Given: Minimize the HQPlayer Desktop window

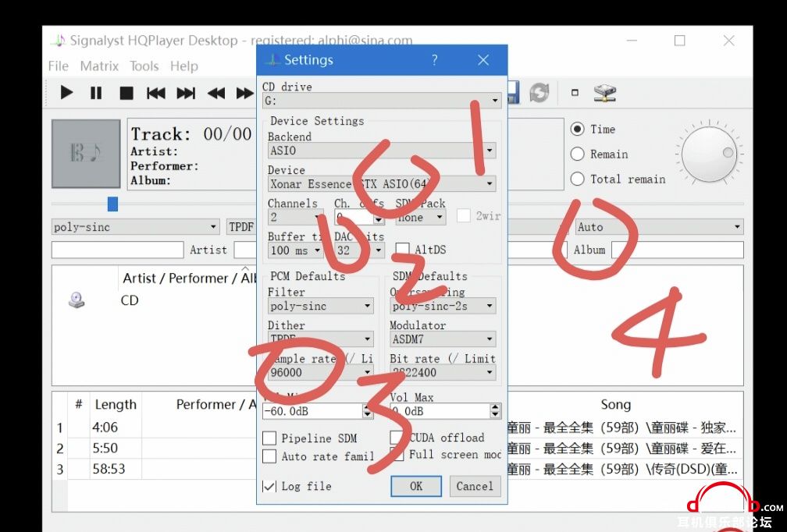Looking at the screenshot, I should click(x=632, y=41).
